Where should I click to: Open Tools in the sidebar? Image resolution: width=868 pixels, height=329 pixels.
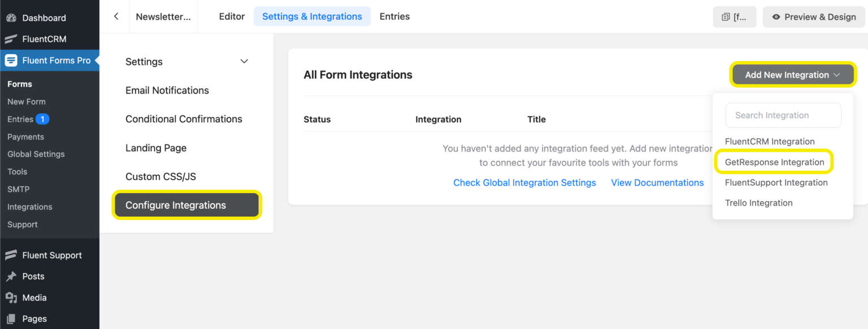click(x=17, y=172)
